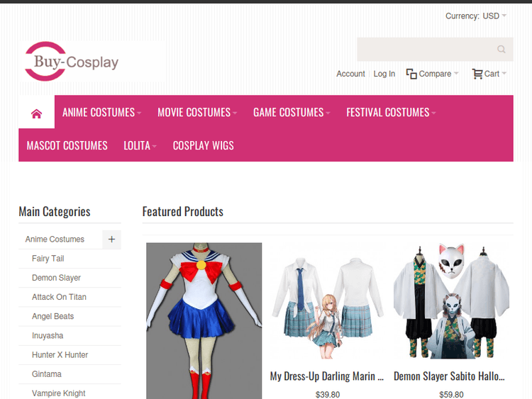Open Anime Costumes category in sidebar
Image resolution: width=532 pixels, height=399 pixels.
point(55,240)
